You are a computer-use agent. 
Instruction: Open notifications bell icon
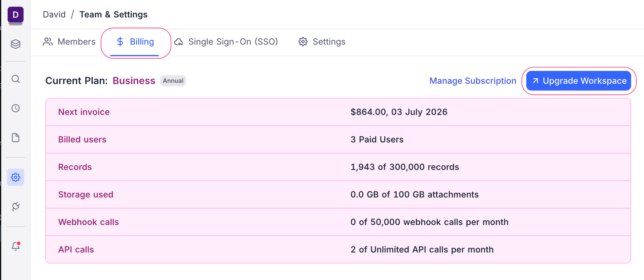16,246
